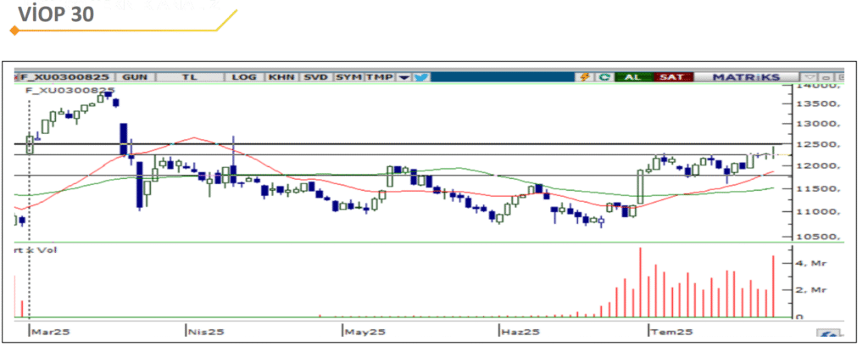
Task: Click the green C refresh icon
Action: point(604,77)
